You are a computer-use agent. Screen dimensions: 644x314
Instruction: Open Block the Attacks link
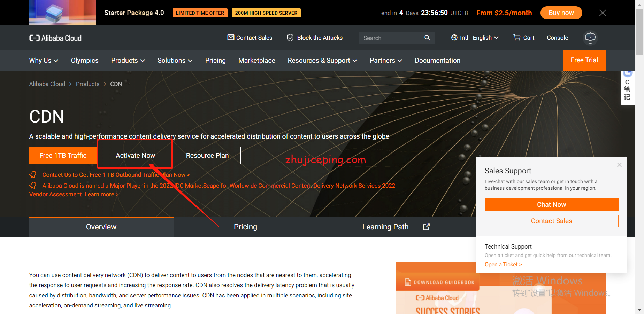click(315, 38)
